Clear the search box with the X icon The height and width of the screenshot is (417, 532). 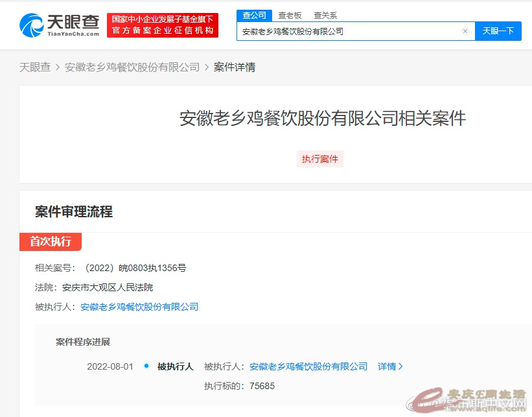pyautogui.click(x=465, y=31)
